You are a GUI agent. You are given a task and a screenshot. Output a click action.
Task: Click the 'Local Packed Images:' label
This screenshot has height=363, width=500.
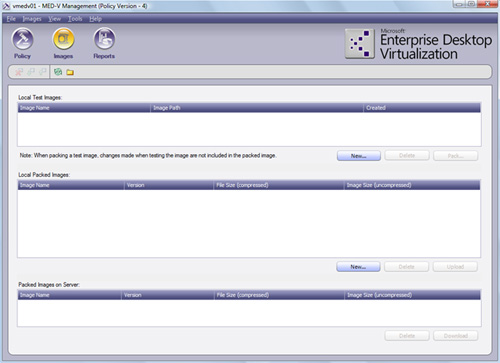(44, 175)
